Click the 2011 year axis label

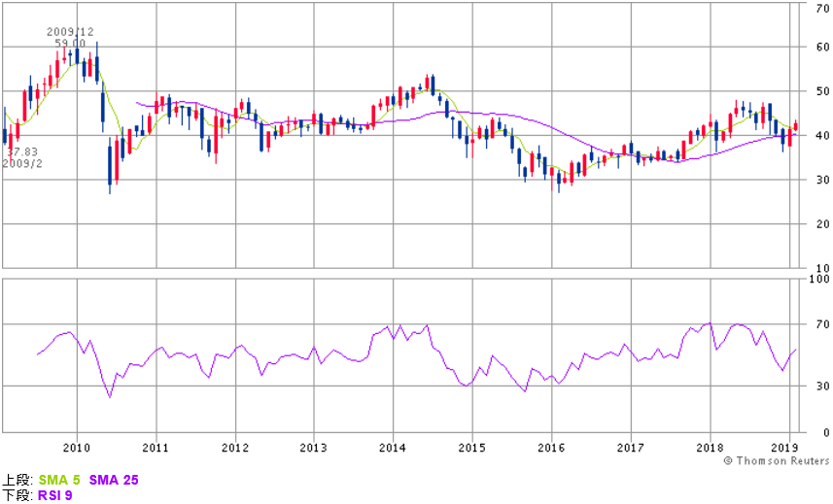coord(156,448)
